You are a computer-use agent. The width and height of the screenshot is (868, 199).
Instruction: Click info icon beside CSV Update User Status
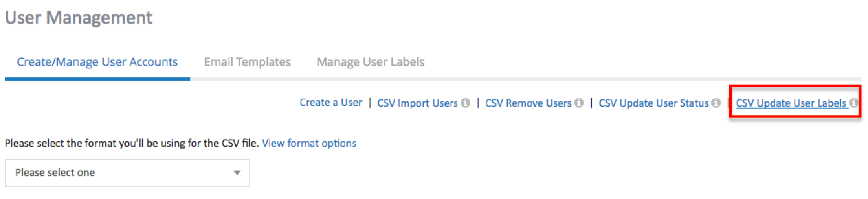[716, 103]
